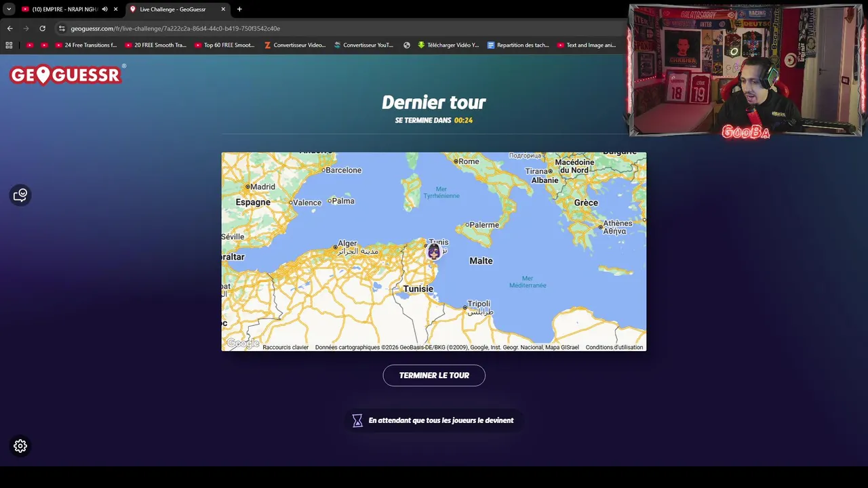Close the EMP1RE YouTube tab

tap(116, 9)
